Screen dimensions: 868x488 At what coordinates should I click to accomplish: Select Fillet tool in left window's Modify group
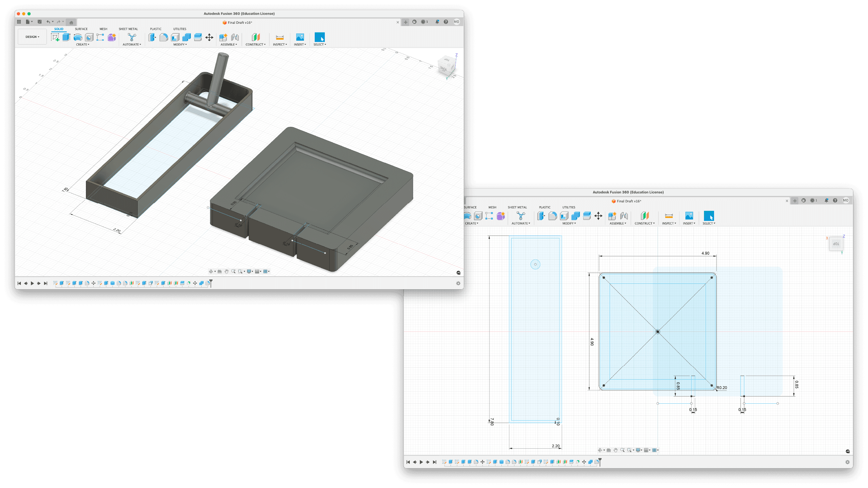(164, 37)
